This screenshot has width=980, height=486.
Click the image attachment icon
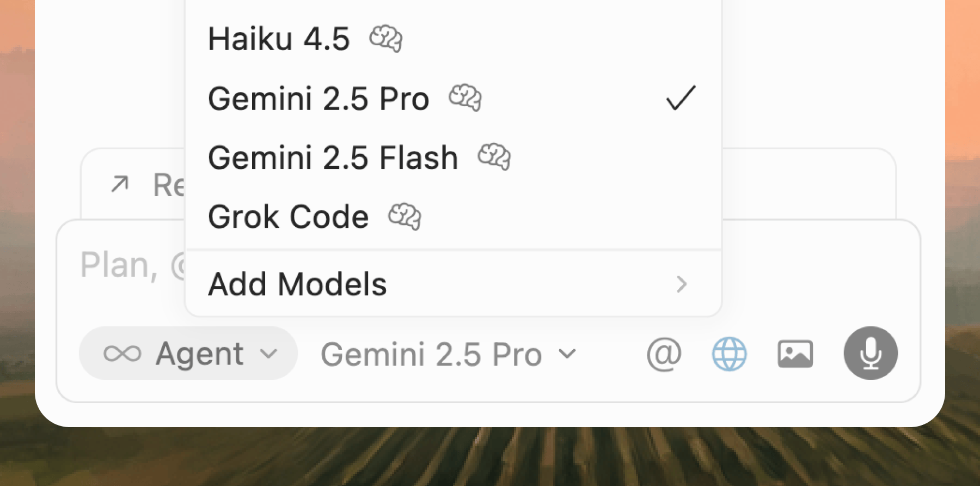(x=795, y=354)
